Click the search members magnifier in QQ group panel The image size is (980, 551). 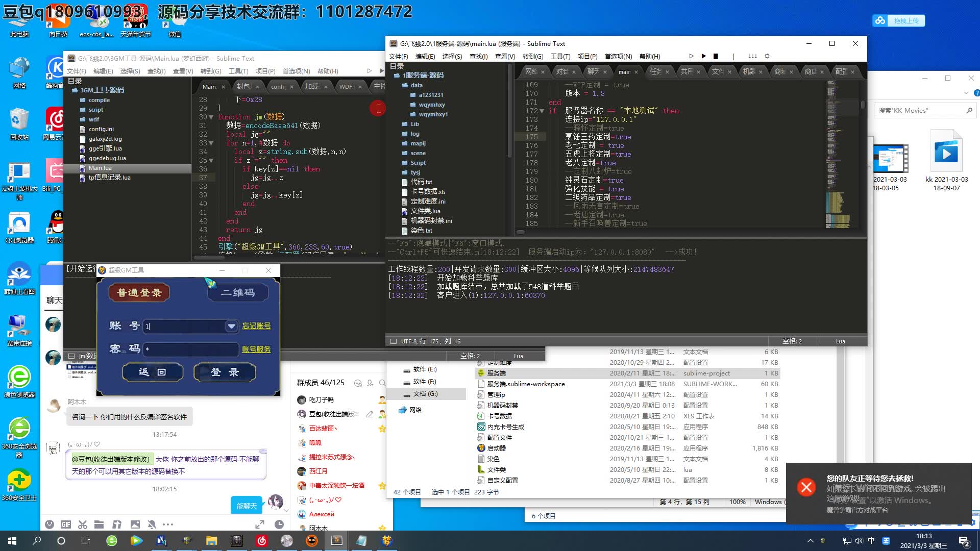(x=383, y=383)
